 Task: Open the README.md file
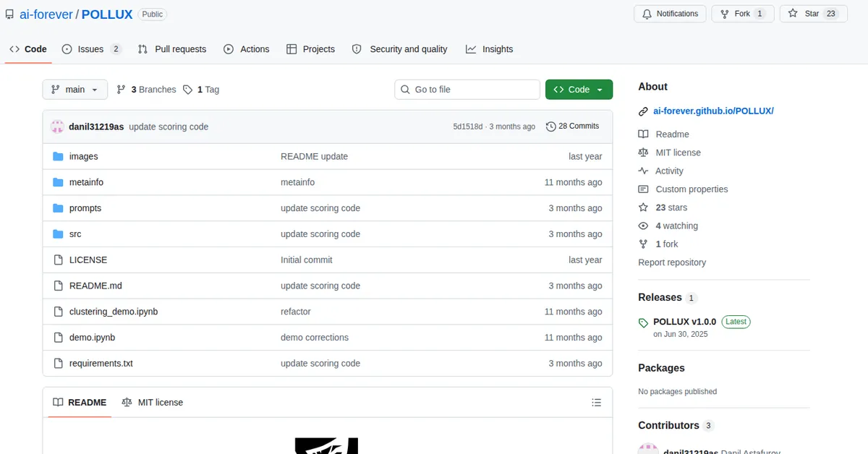tap(95, 286)
